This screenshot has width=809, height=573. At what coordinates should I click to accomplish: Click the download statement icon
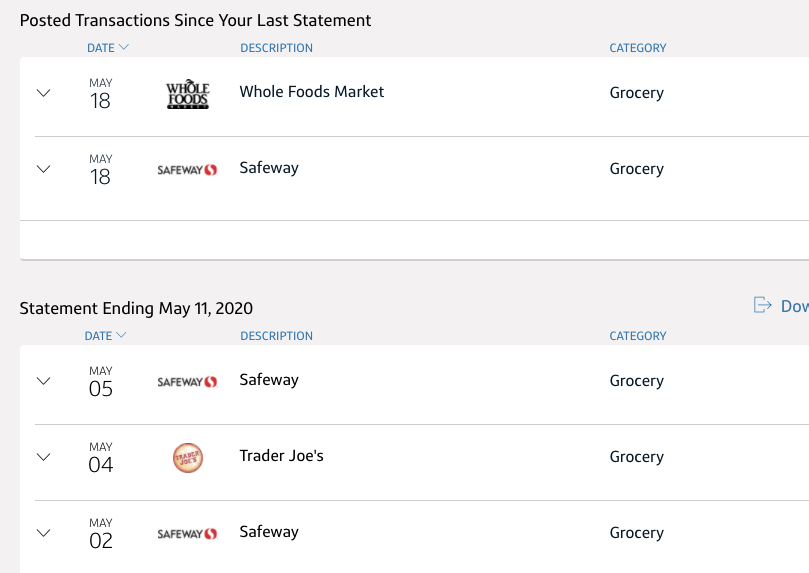tap(763, 305)
